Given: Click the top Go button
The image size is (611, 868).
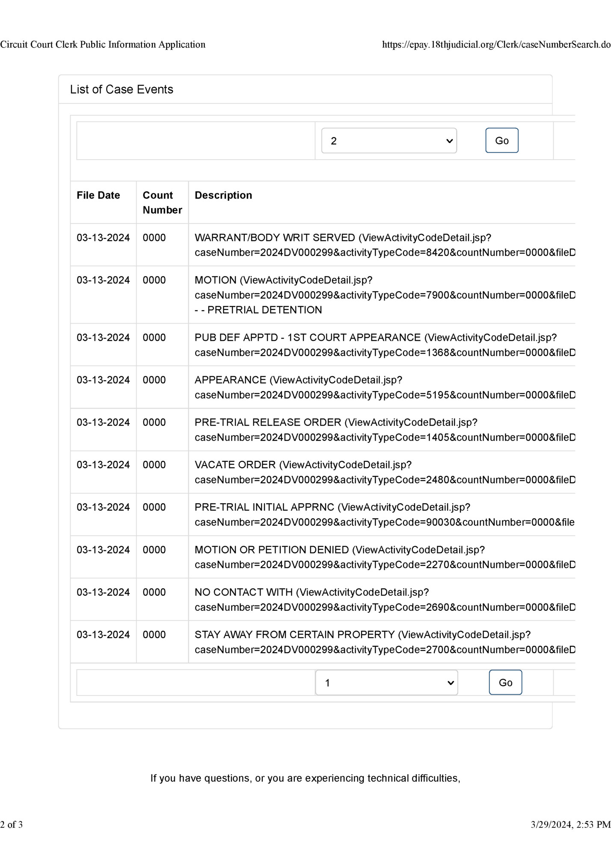Looking at the screenshot, I should [x=501, y=140].
